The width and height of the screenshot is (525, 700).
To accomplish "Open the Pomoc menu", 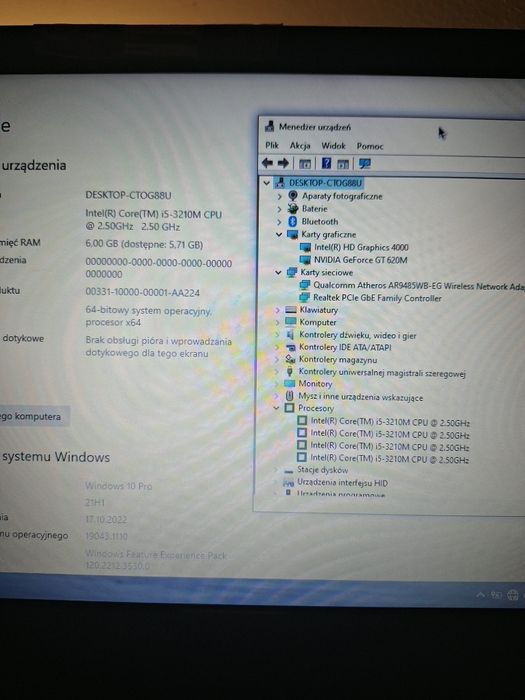I will [370, 146].
